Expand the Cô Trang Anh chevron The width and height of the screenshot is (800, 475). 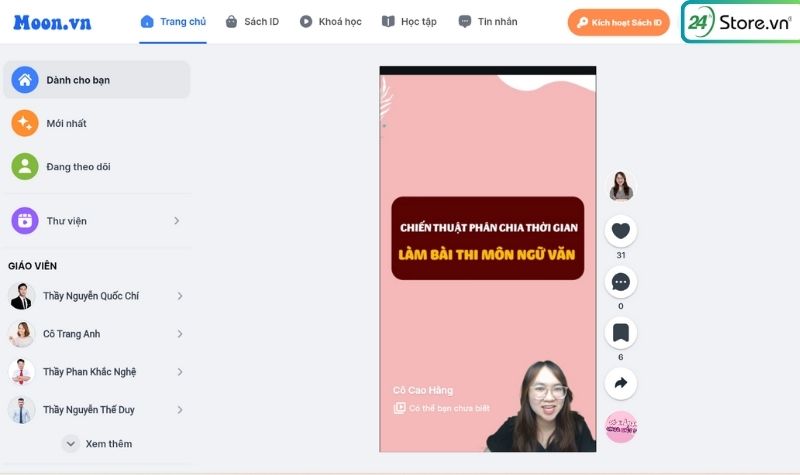coord(180,334)
